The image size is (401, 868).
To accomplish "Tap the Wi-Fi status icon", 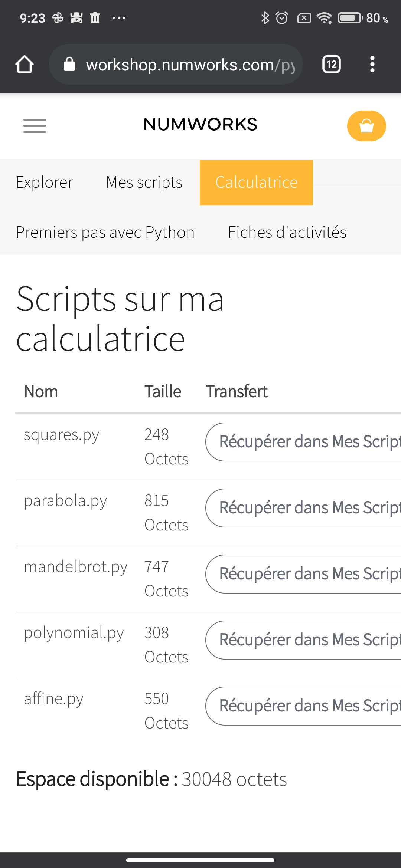I will pos(324,18).
